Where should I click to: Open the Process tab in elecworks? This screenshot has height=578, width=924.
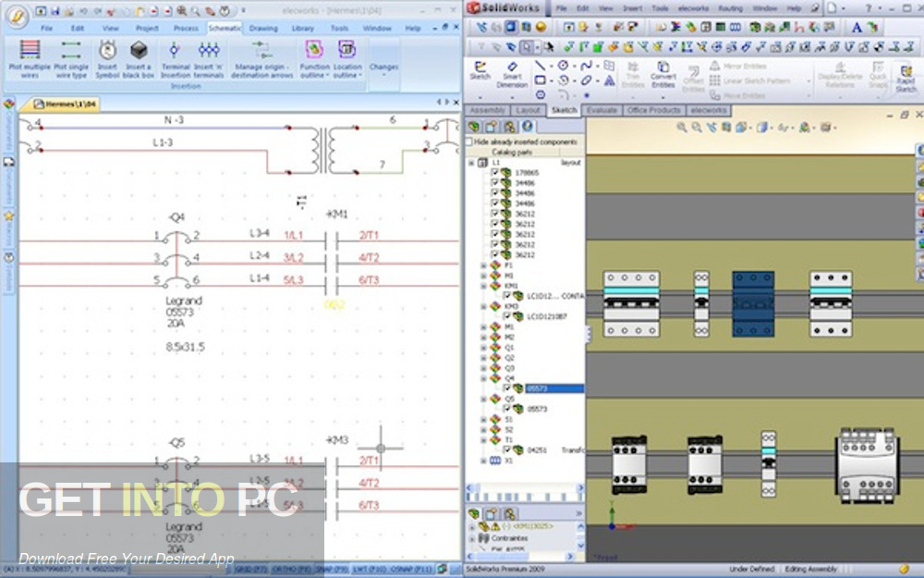pyautogui.click(x=186, y=29)
